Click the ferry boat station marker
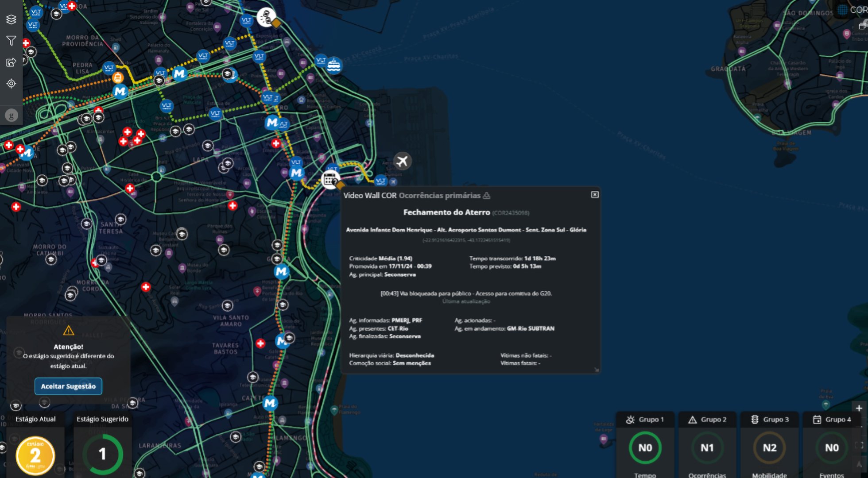This screenshot has height=478, width=868. click(334, 65)
